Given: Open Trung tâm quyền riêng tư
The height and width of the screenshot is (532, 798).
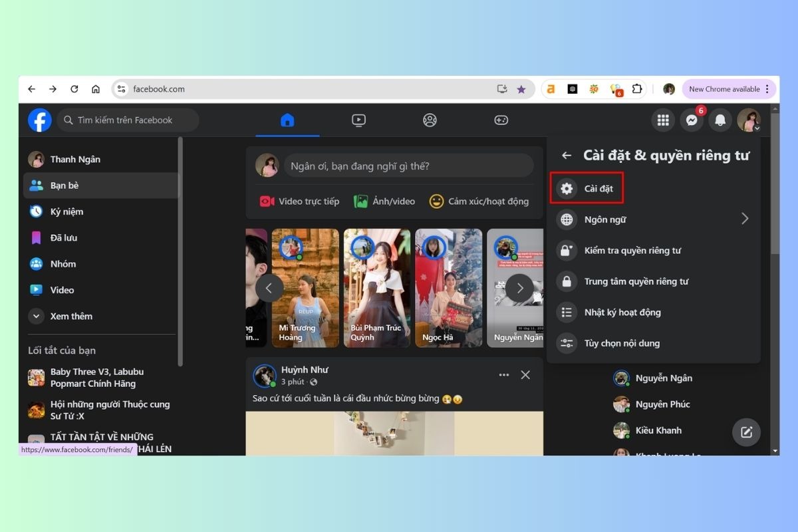Looking at the screenshot, I should pos(654,281).
